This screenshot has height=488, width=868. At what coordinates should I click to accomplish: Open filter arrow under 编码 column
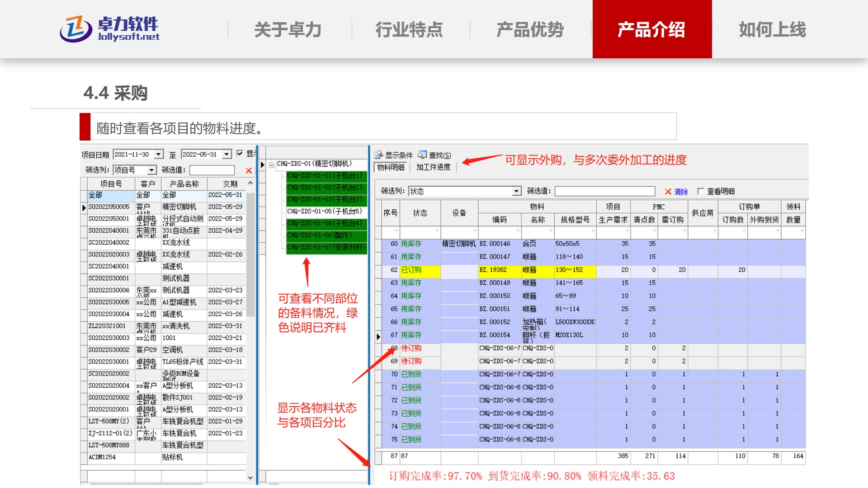click(517, 231)
